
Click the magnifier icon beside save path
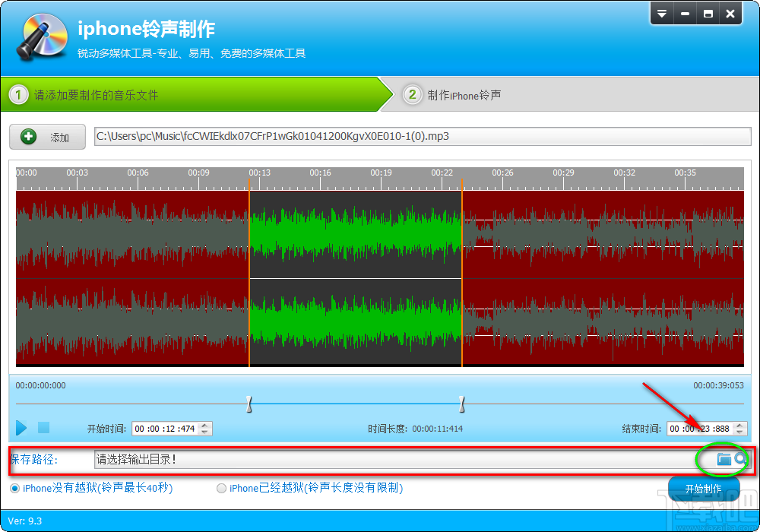click(x=739, y=459)
